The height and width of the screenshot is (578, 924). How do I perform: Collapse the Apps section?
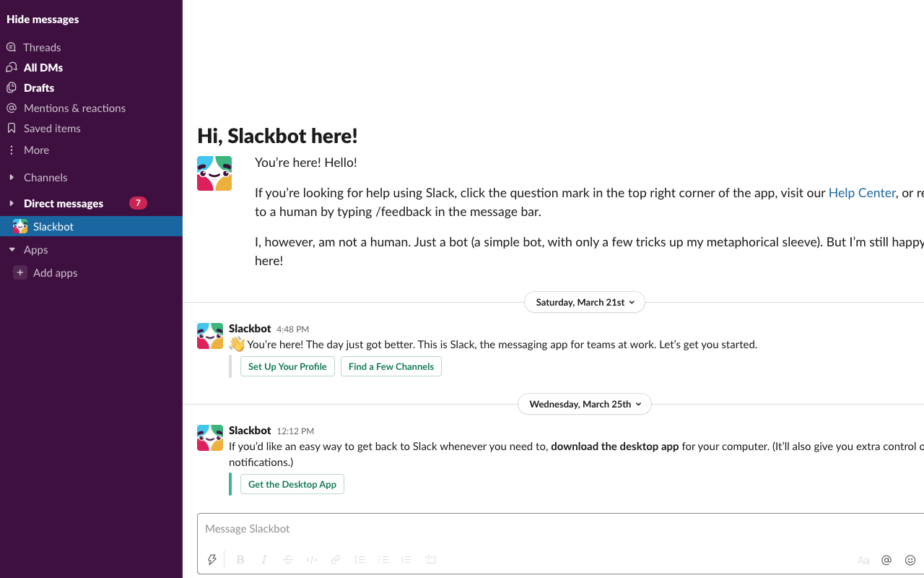[x=12, y=249]
